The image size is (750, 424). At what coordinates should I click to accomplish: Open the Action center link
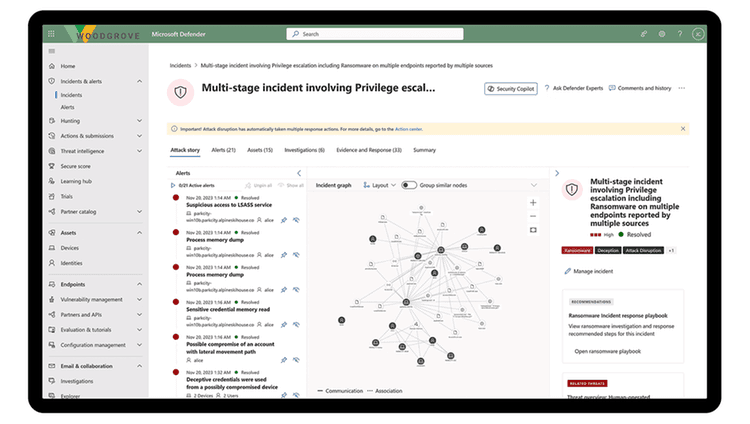click(408, 129)
